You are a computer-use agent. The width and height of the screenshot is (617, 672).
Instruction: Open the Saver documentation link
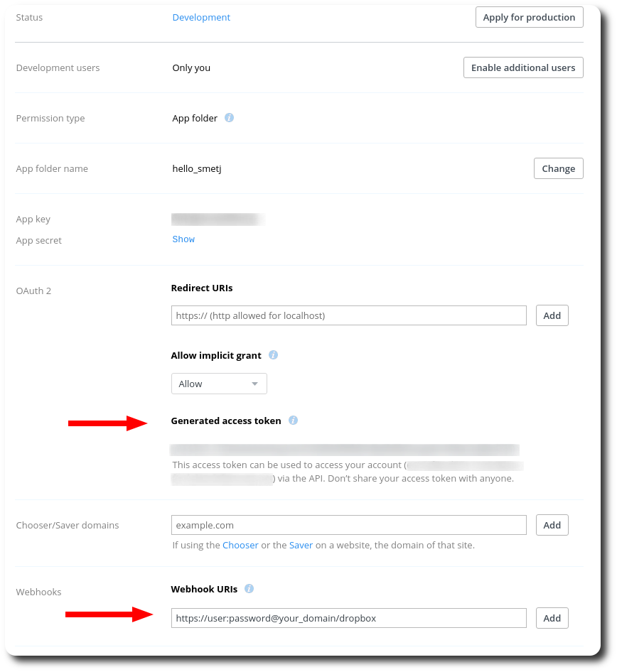[x=301, y=545]
